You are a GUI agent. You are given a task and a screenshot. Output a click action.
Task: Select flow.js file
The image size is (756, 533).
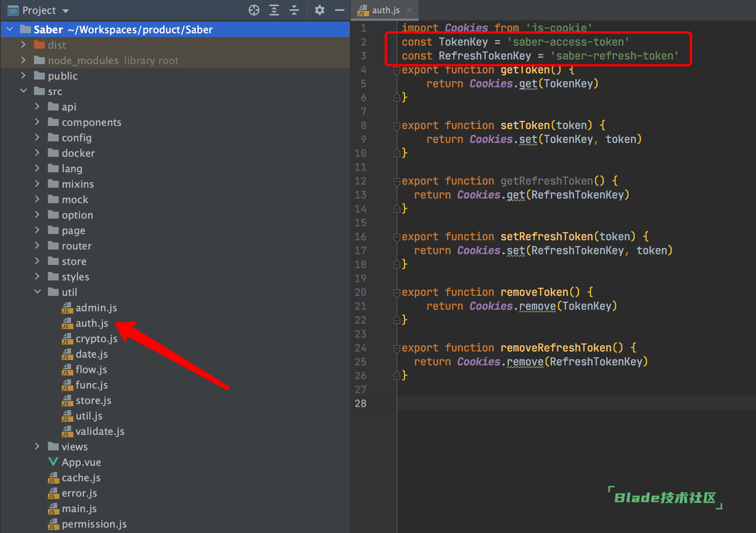click(91, 370)
